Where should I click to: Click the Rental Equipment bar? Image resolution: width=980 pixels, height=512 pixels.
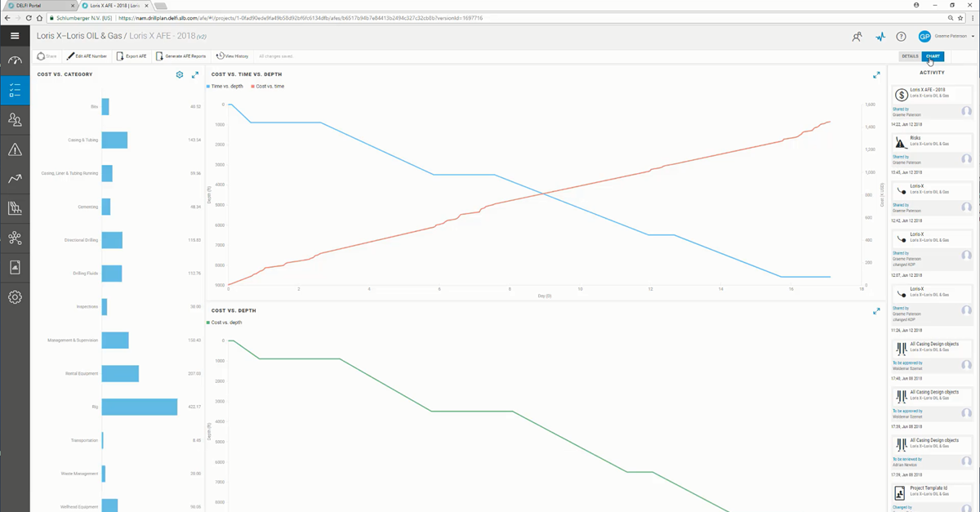(120, 373)
